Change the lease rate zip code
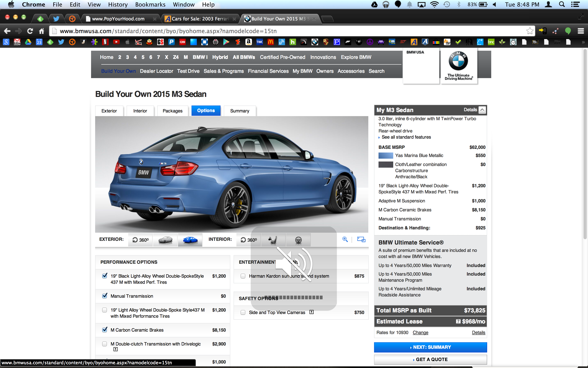Screen dimensions: 588x368 [420, 332]
